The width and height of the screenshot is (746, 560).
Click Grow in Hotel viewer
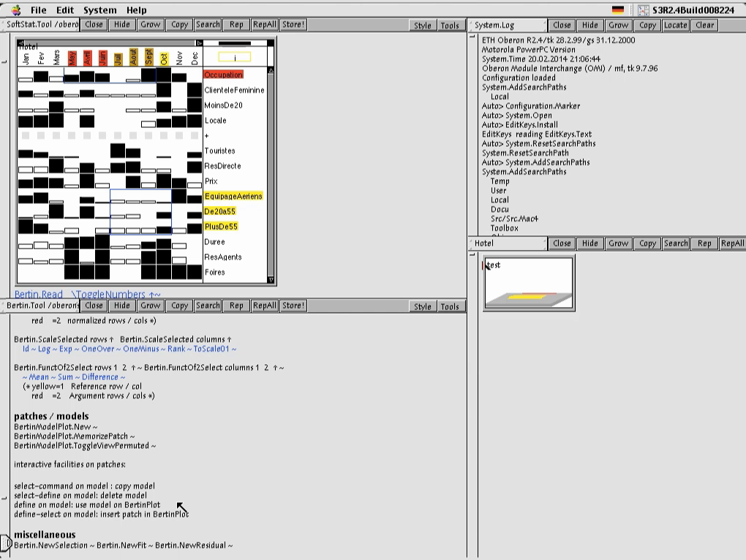(619, 243)
